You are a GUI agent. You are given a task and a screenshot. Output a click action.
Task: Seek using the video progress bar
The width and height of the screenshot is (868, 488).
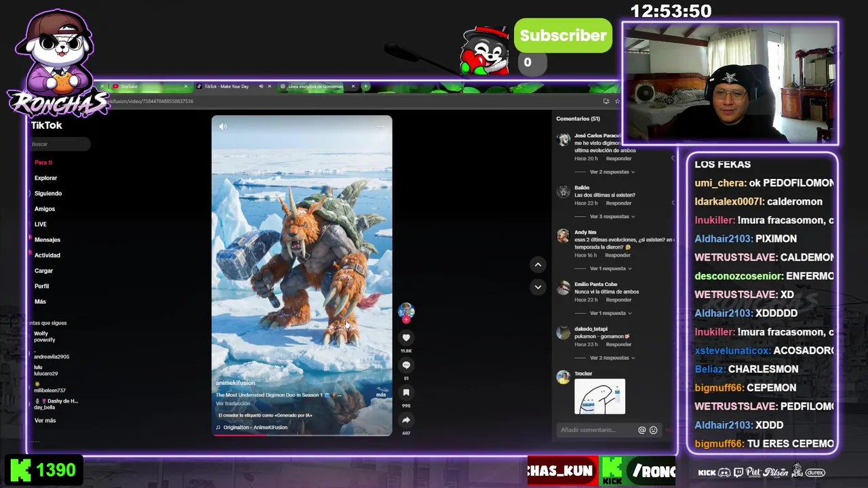pyautogui.click(x=302, y=434)
